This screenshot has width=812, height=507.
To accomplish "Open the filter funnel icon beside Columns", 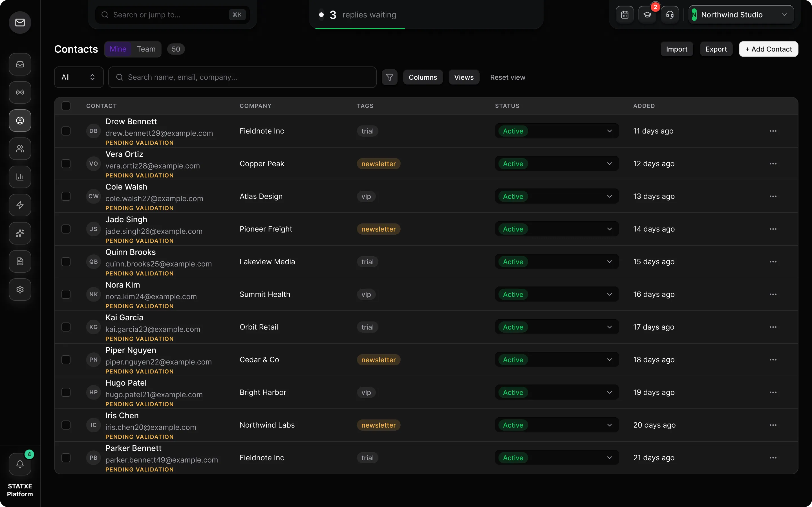I will click(x=389, y=77).
